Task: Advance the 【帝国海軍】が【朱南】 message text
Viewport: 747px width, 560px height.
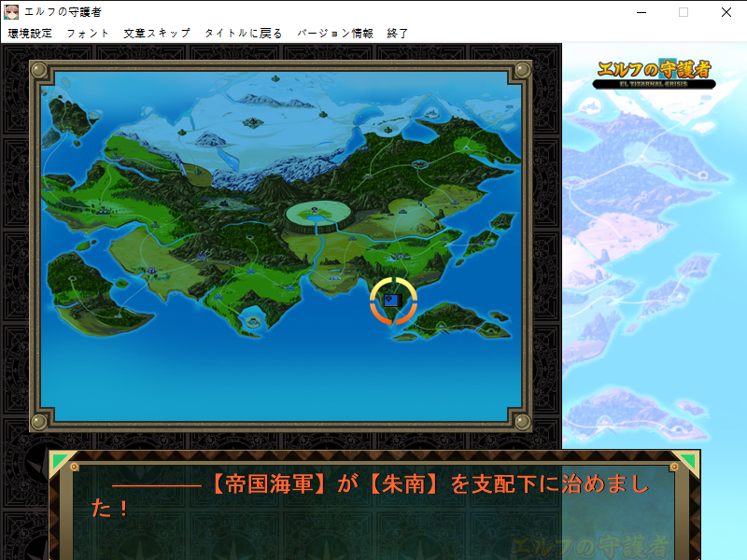Action: pos(370,496)
